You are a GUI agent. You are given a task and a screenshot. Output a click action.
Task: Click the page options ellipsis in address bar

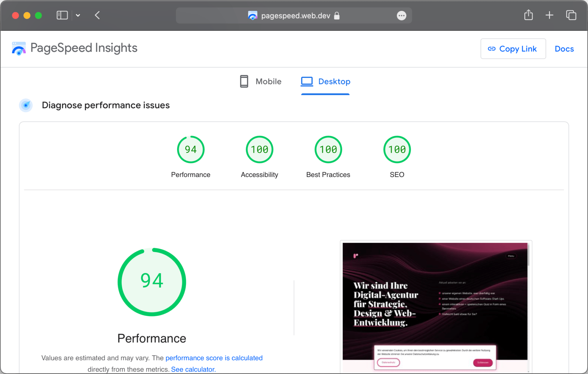click(x=401, y=16)
